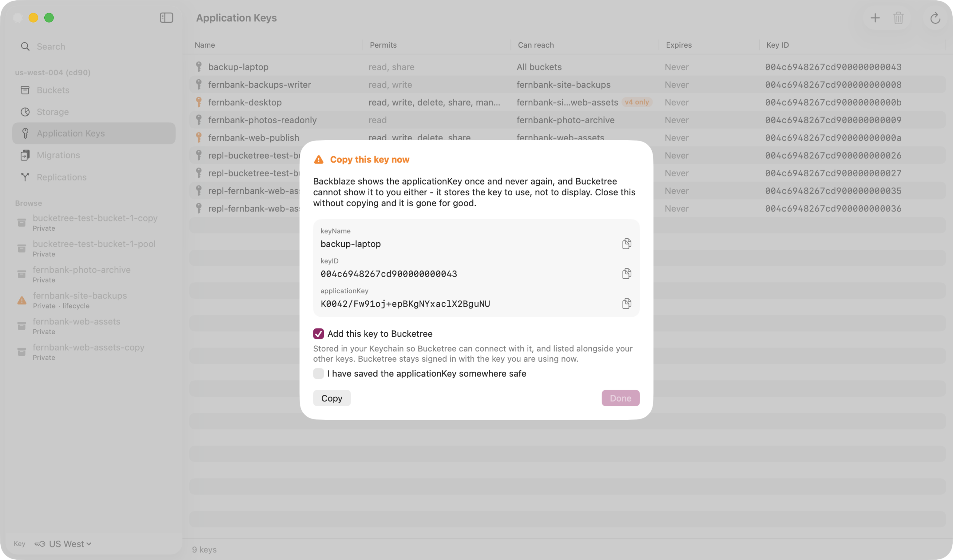The image size is (953, 560).
Task: Open the US West key dropdown
Action: [63, 544]
